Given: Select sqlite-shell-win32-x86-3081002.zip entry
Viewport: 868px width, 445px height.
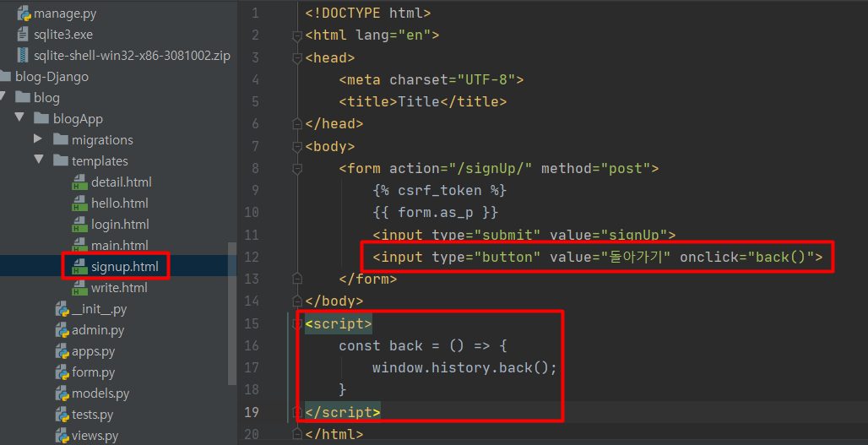Looking at the screenshot, I should [132, 56].
